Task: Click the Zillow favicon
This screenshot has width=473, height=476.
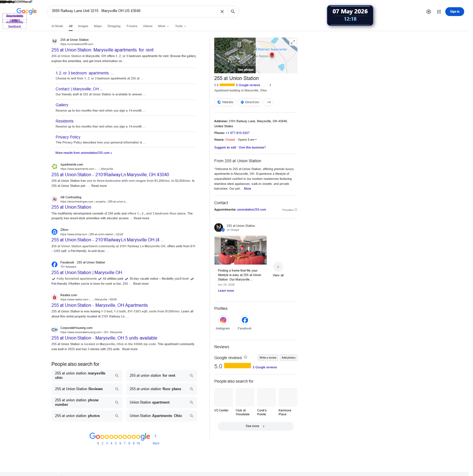Action: (55, 232)
